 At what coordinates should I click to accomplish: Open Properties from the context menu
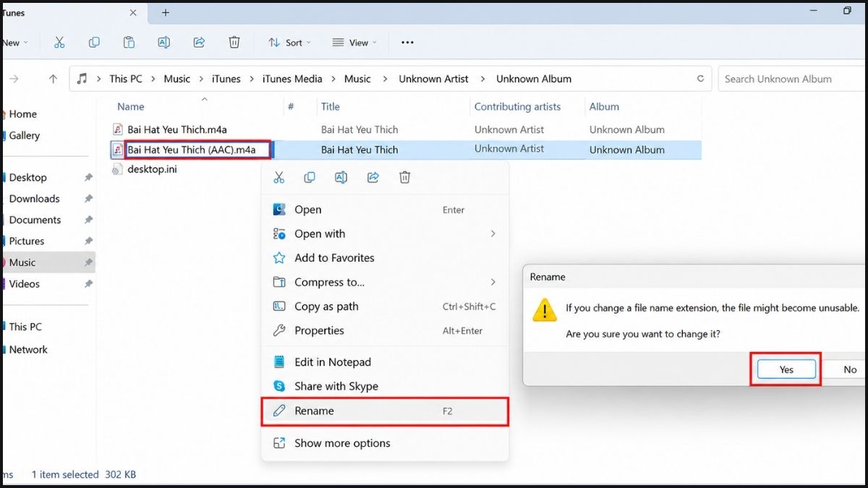coord(385,330)
